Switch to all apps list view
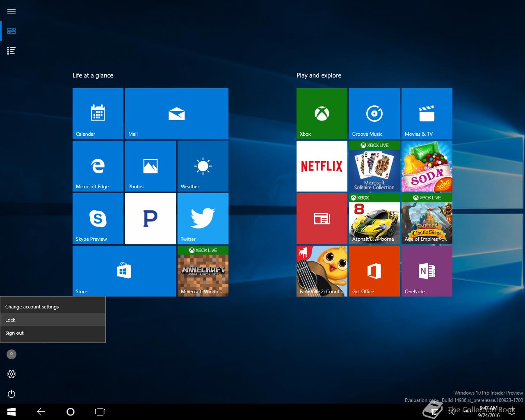 pyautogui.click(x=11, y=51)
